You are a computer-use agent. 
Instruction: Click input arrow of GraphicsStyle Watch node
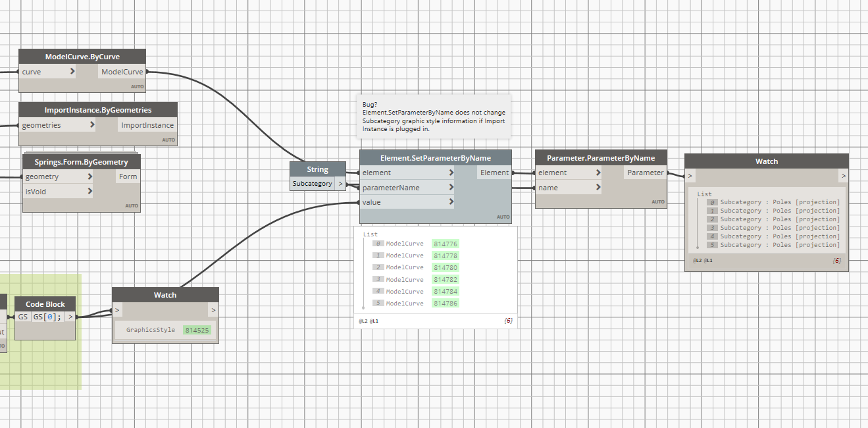118,310
